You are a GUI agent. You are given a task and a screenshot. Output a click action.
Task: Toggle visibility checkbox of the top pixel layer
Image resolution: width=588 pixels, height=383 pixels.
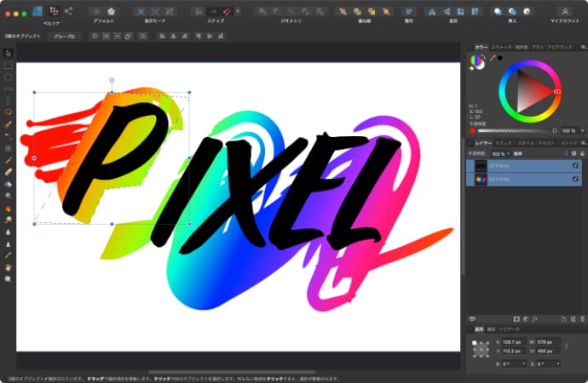tap(576, 166)
